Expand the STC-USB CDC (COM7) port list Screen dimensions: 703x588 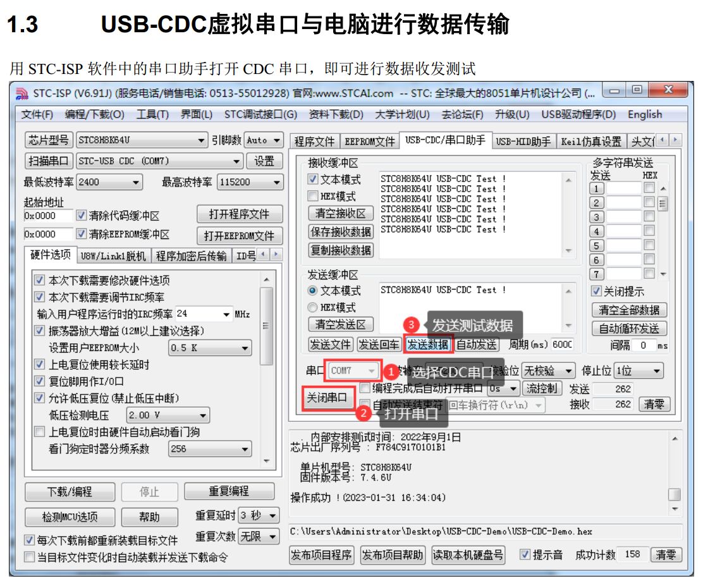tap(159, 161)
